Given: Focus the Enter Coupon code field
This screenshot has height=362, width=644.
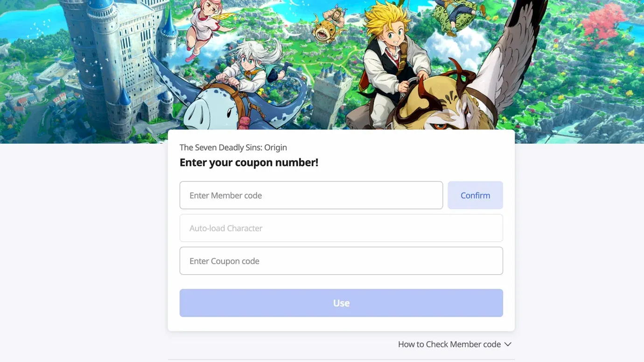Looking at the screenshot, I should click(341, 261).
